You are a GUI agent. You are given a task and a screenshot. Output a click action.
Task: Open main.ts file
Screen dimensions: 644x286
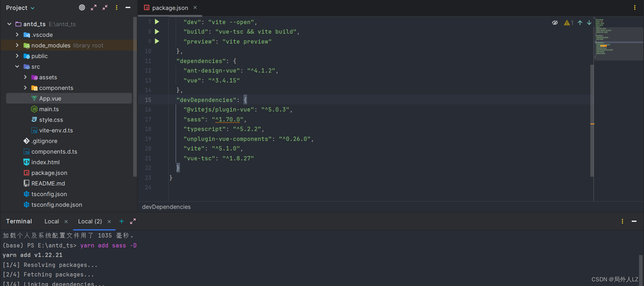[x=49, y=109]
